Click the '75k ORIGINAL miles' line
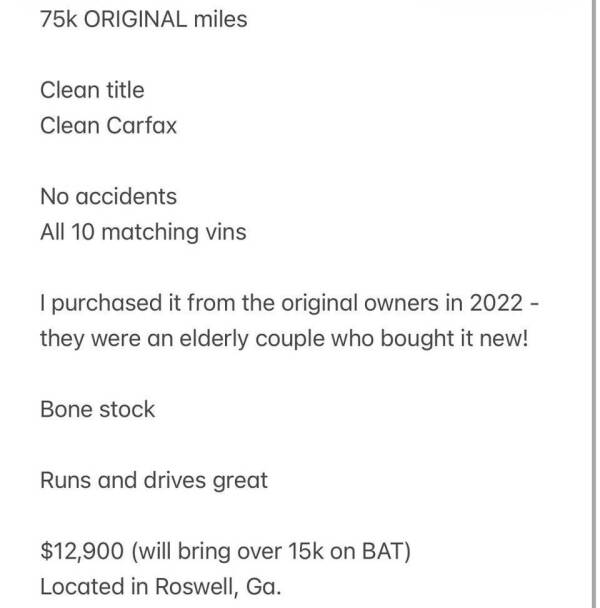600x608 pixels. [144, 19]
